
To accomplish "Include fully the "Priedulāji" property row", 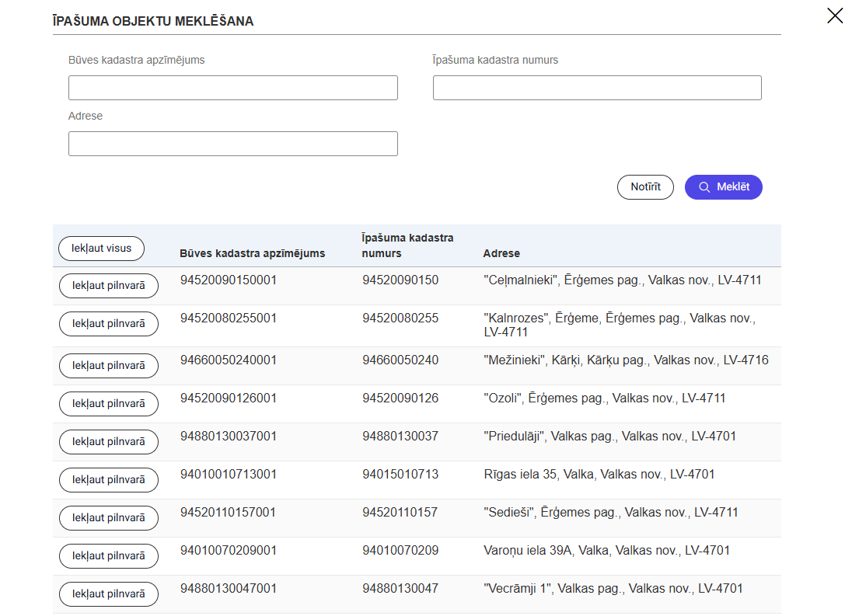I will click(109, 442).
